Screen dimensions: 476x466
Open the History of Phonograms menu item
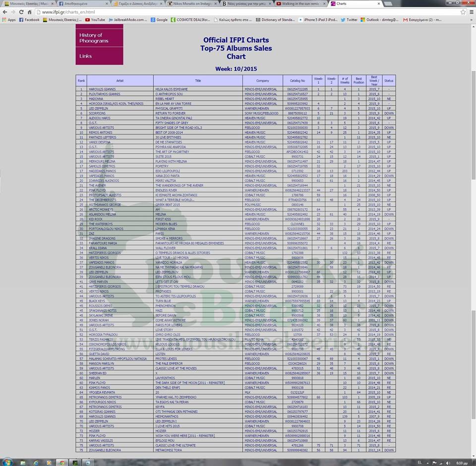point(99,38)
